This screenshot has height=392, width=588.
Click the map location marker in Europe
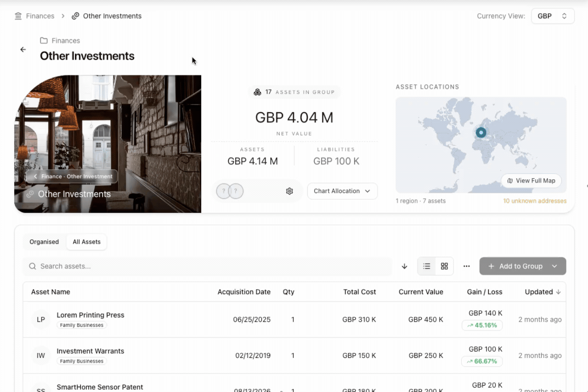pyautogui.click(x=481, y=132)
